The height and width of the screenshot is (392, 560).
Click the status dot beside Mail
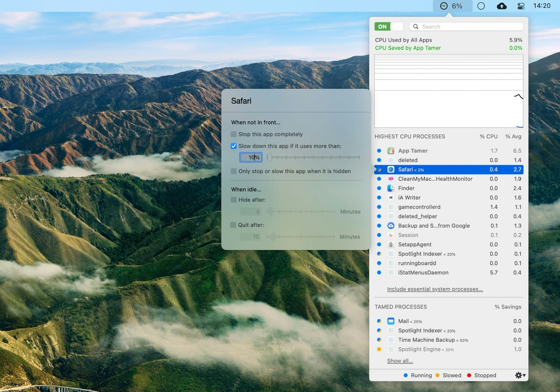tap(379, 321)
